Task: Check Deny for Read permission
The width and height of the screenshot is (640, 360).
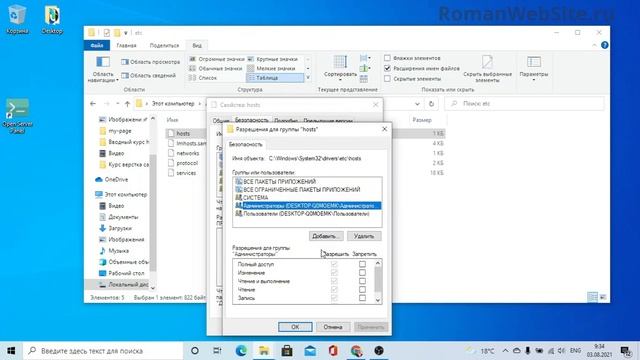Action: 362,289
